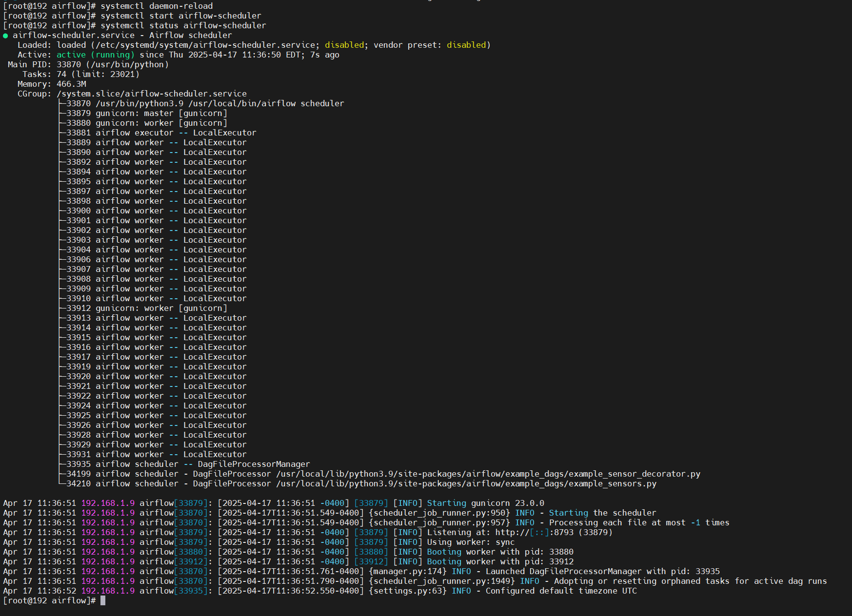The height and width of the screenshot is (616, 852).
Task: Click 'active (running)' status text
Action: tap(96, 55)
